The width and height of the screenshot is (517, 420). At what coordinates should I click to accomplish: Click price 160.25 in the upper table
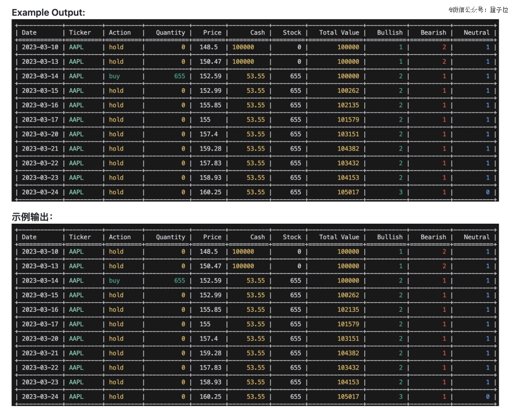click(x=211, y=192)
